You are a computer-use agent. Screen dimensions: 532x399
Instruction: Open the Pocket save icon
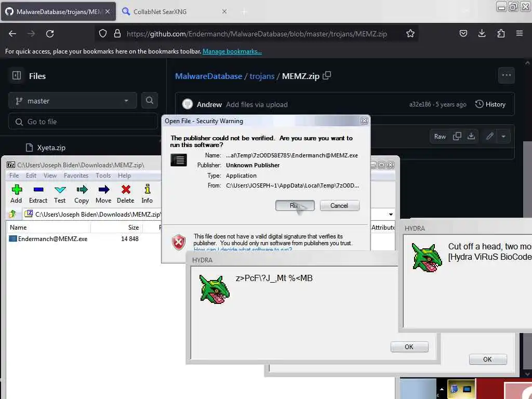(x=463, y=34)
